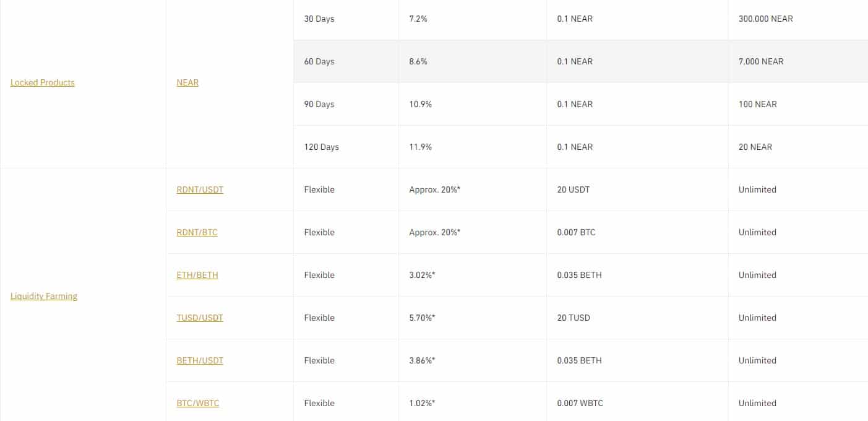Click the 7.2% APR value
868x421 pixels.
tap(418, 19)
